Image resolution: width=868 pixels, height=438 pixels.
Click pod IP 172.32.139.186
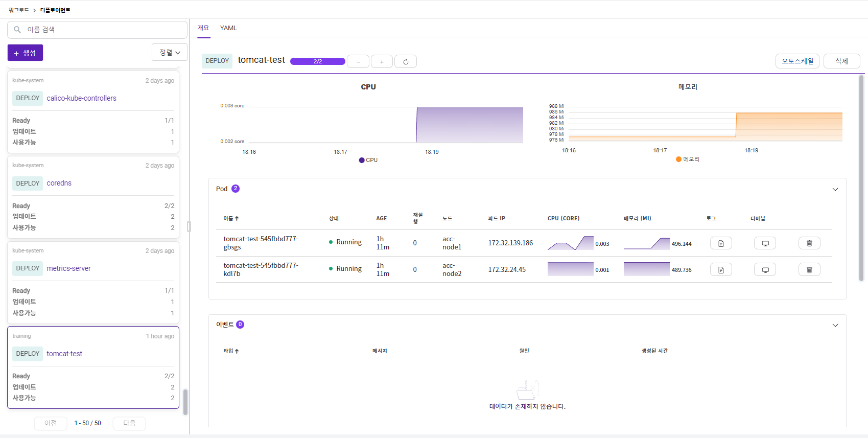(510, 243)
